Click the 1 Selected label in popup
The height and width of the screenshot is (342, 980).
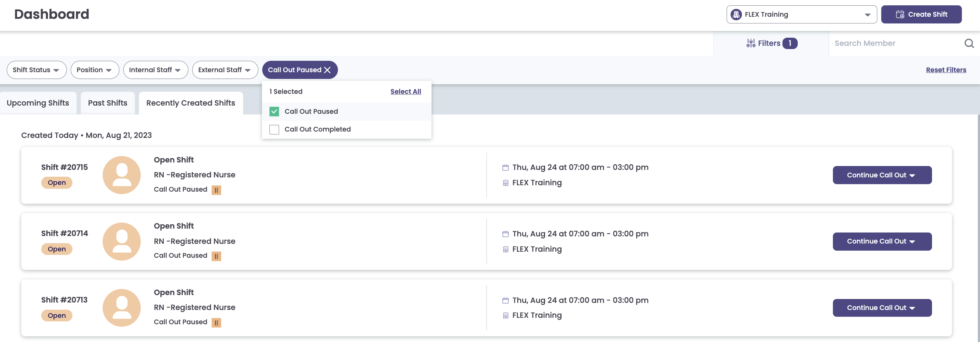click(x=286, y=92)
